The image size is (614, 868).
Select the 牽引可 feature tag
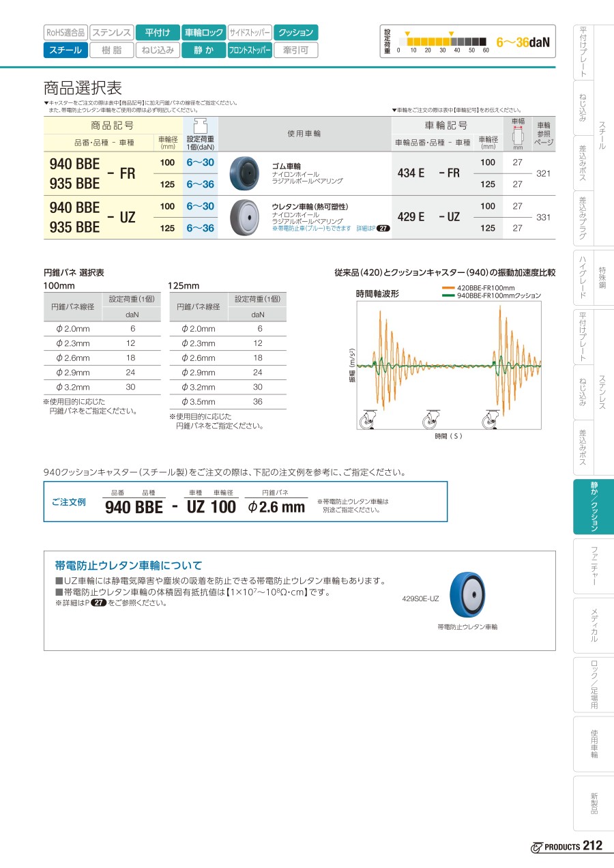click(x=296, y=50)
